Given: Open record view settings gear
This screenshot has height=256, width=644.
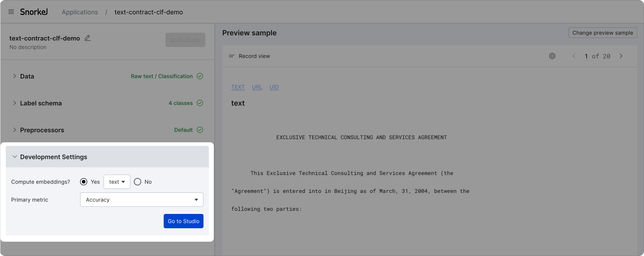Looking at the screenshot, I should click(x=552, y=56).
